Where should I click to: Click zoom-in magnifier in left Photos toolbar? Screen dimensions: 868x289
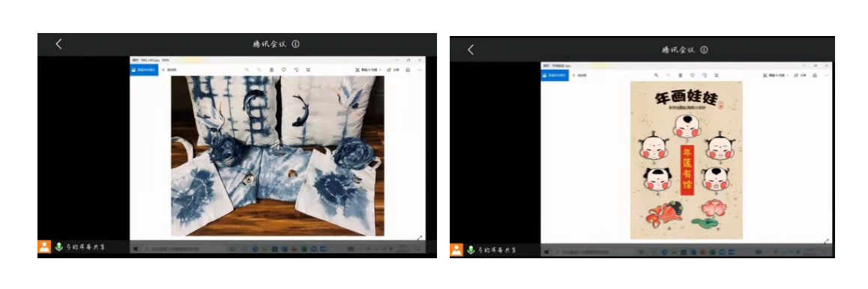247,70
